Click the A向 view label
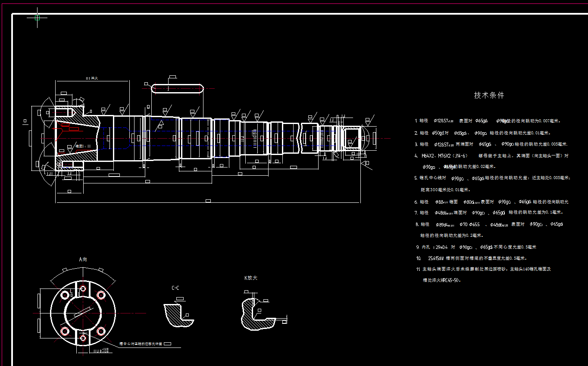This screenshot has height=366, width=588. point(83,259)
